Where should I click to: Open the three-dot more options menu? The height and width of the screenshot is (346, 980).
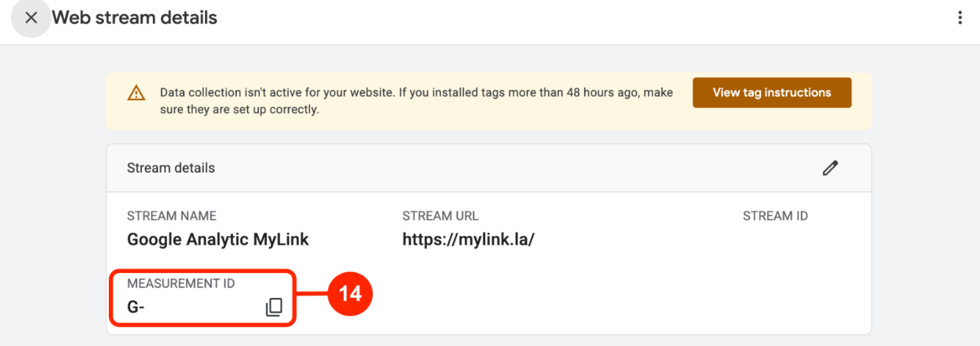tap(960, 18)
